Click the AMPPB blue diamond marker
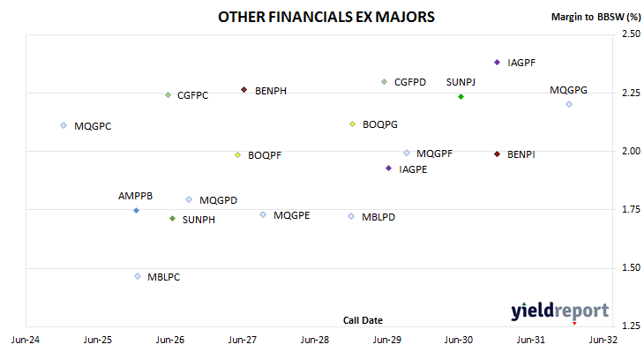Viewport: 644px width, 352px height. point(137,210)
